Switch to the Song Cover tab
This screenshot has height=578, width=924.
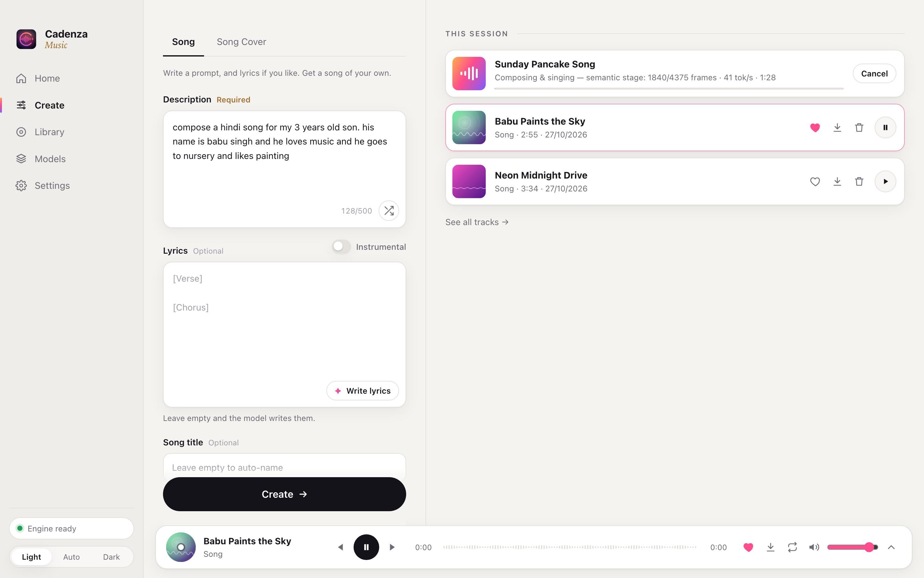click(x=241, y=42)
